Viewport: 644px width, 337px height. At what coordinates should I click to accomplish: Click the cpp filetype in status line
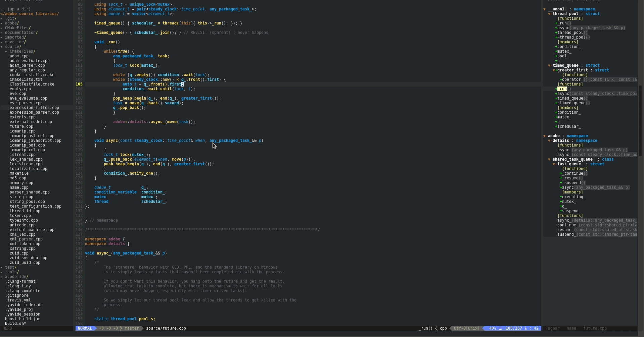point(443,328)
